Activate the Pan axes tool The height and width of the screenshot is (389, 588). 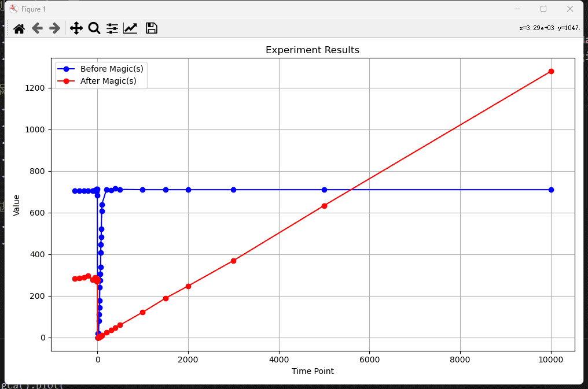(76, 28)
